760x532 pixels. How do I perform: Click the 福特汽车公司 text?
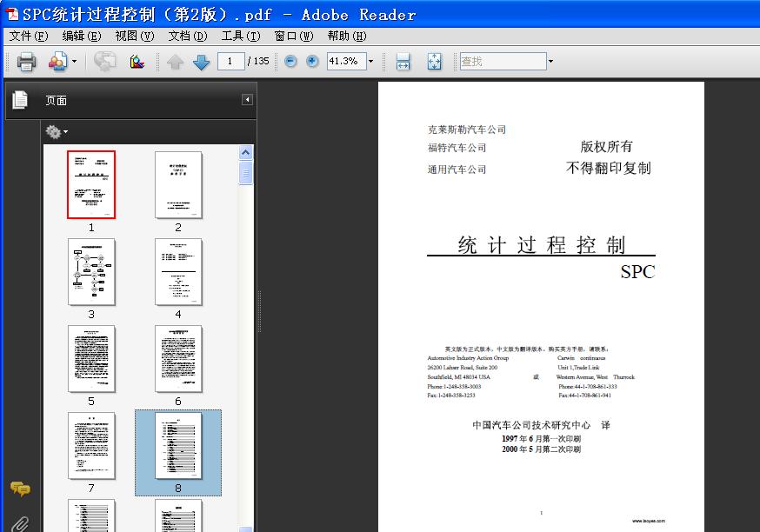point(457,148)
